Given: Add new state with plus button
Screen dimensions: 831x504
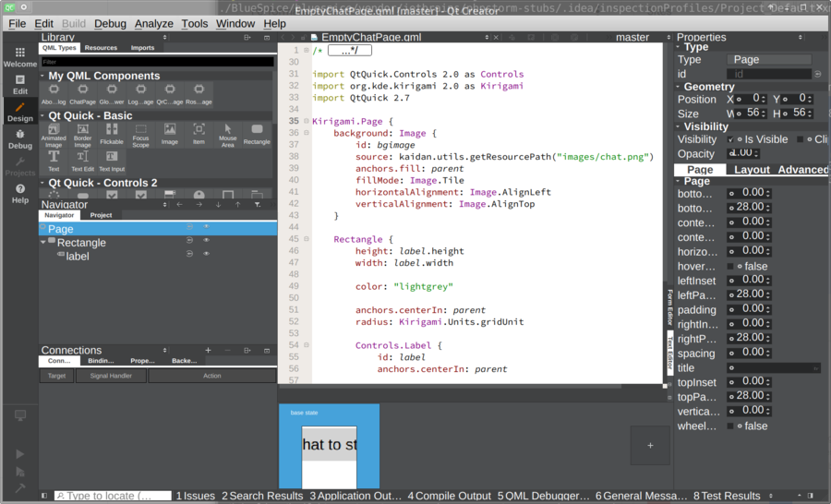Looking at the screenshot, I should [650, 446].
